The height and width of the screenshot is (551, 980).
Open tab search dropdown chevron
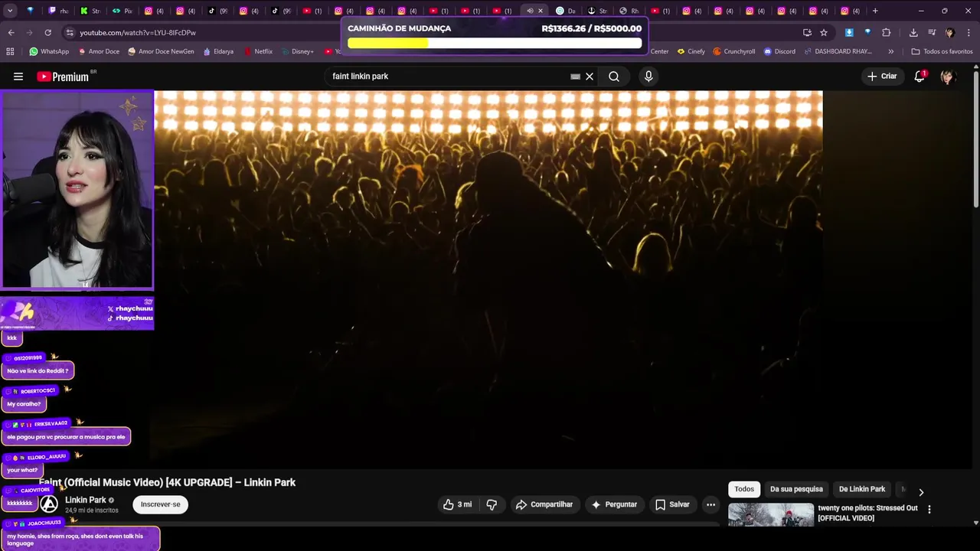[x=10, y=11]
